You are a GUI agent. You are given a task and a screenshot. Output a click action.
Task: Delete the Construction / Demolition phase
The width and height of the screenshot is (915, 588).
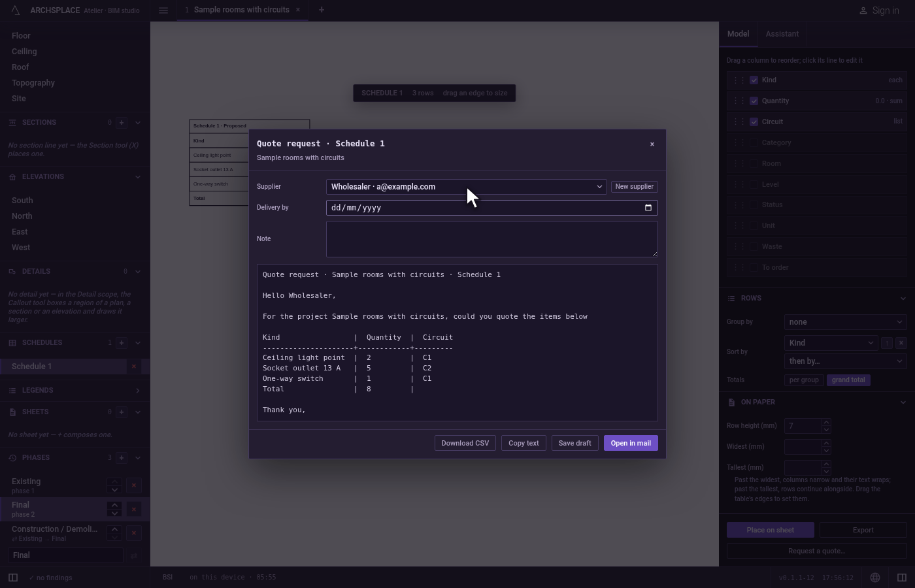134,533
